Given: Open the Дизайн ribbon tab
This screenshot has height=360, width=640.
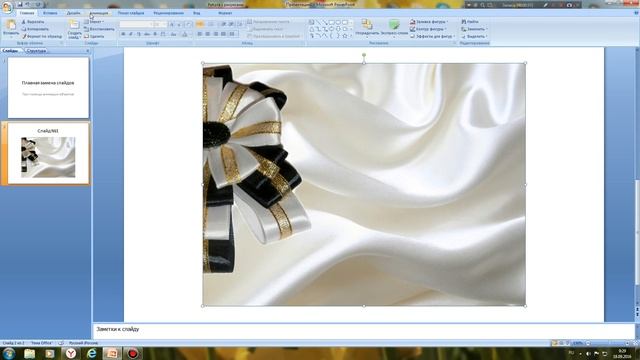Looking at the screenshot, I should pyautogui.click(x=73, y=13).
